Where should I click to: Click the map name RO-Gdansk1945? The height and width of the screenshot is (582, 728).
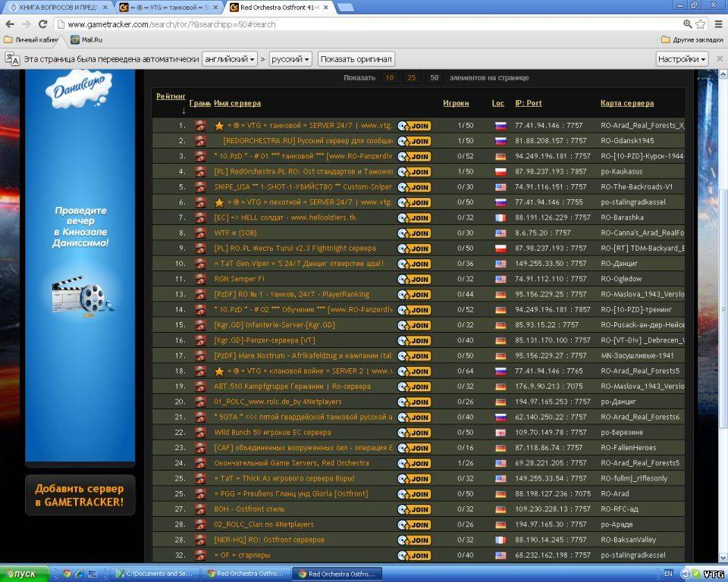click(x=627, y=141)
